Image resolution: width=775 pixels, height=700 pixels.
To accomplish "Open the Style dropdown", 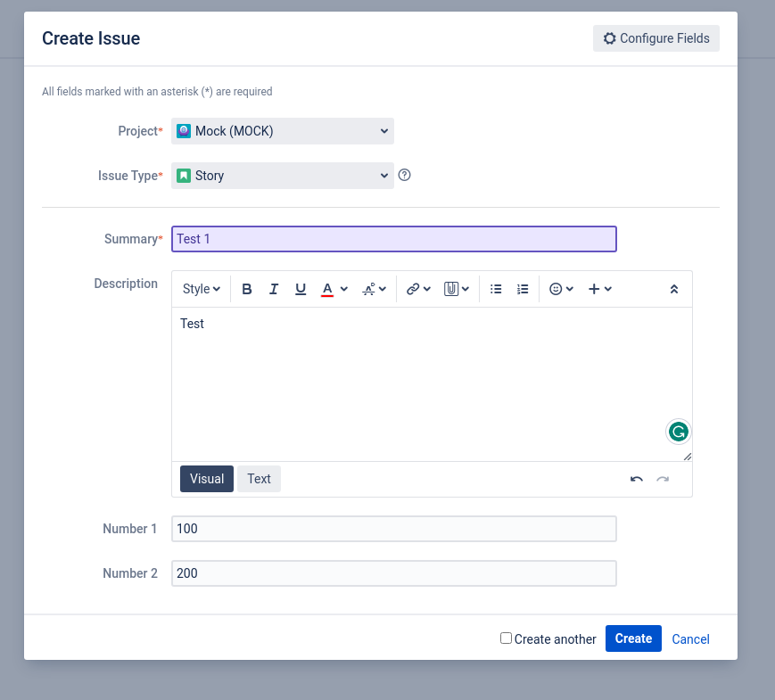I will pyautogui.click(x=202, y=289).
